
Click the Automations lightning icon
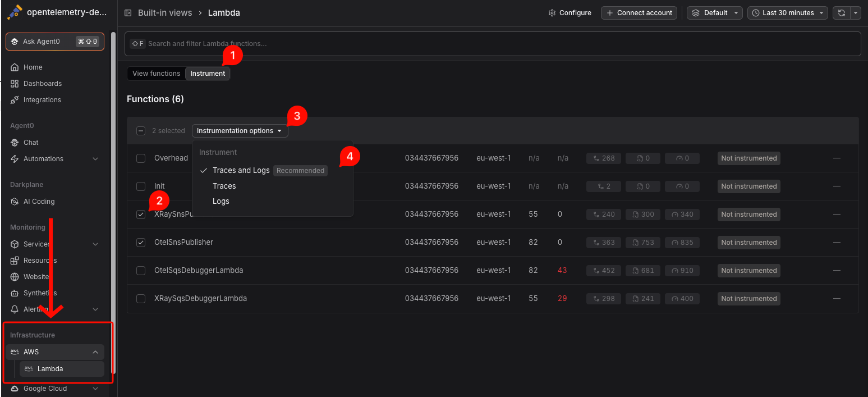15,159
